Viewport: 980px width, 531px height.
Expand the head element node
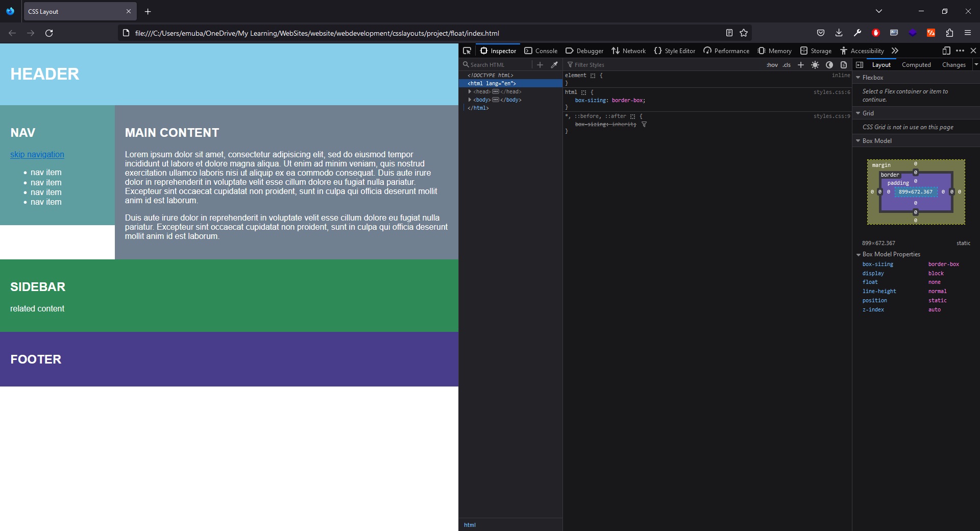(x=470, y=91)
